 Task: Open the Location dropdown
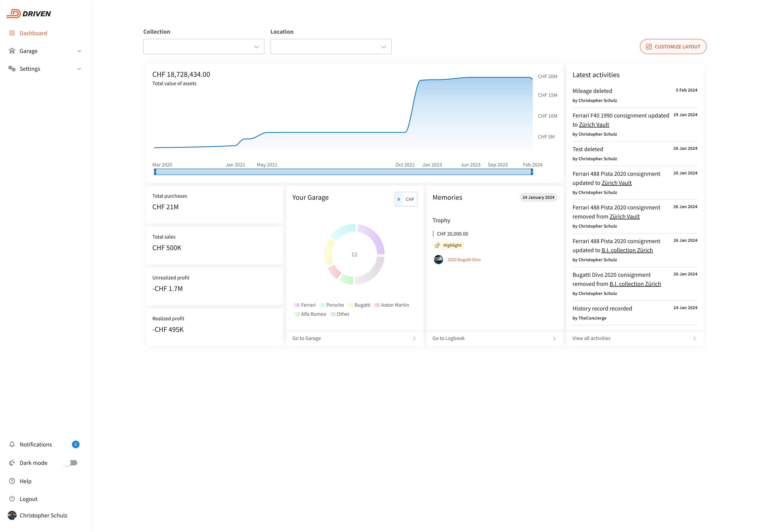[x=331, y=47]
